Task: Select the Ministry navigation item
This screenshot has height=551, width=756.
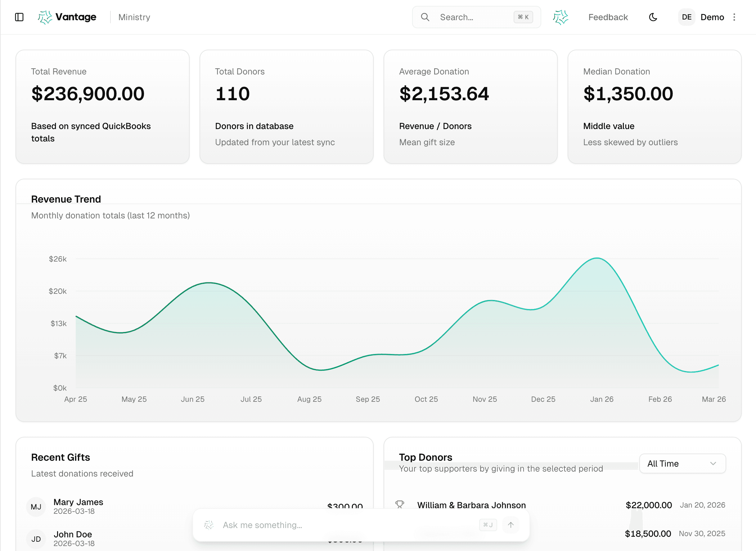Action: (x=134, y=17)
